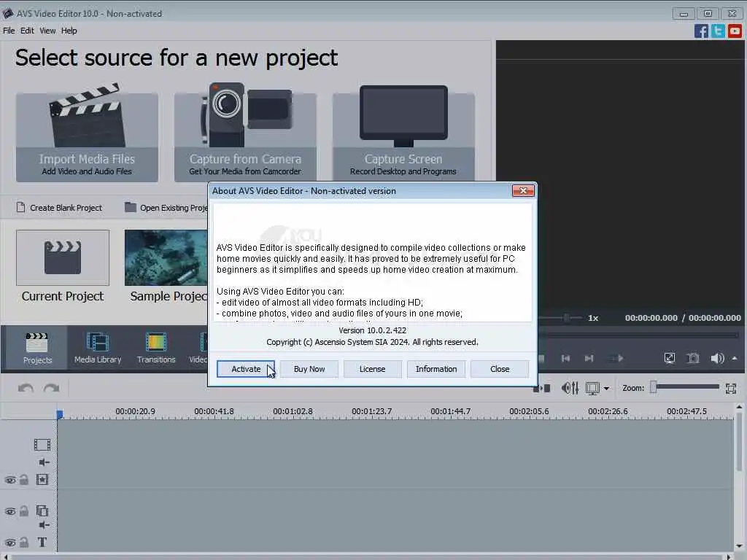Screen dimensions: 747x560
Task: Click the preview seek progress bar
Action: click(638, 335)
